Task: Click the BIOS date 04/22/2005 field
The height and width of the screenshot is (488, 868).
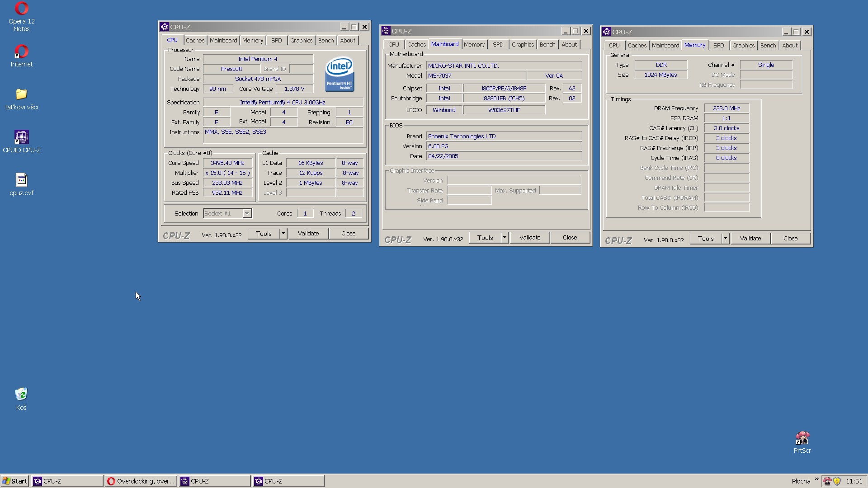Action: [504, 156]
